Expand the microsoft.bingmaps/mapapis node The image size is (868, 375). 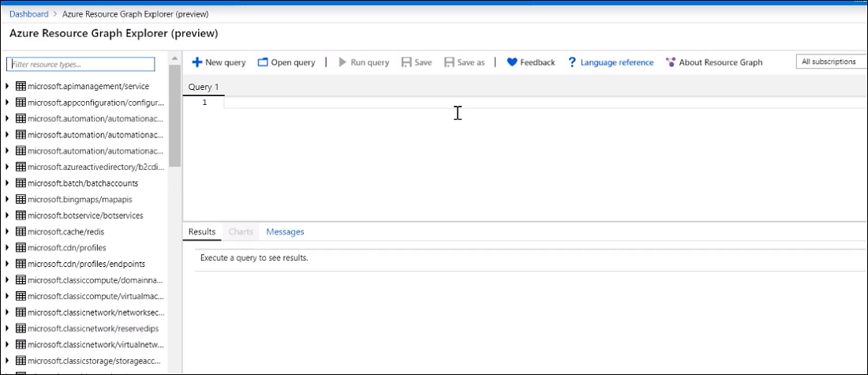6,199
